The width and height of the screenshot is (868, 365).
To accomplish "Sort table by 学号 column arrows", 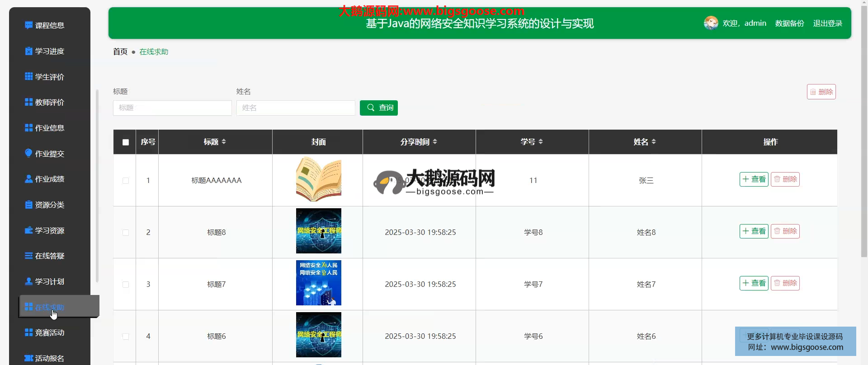I will point(541,142).
